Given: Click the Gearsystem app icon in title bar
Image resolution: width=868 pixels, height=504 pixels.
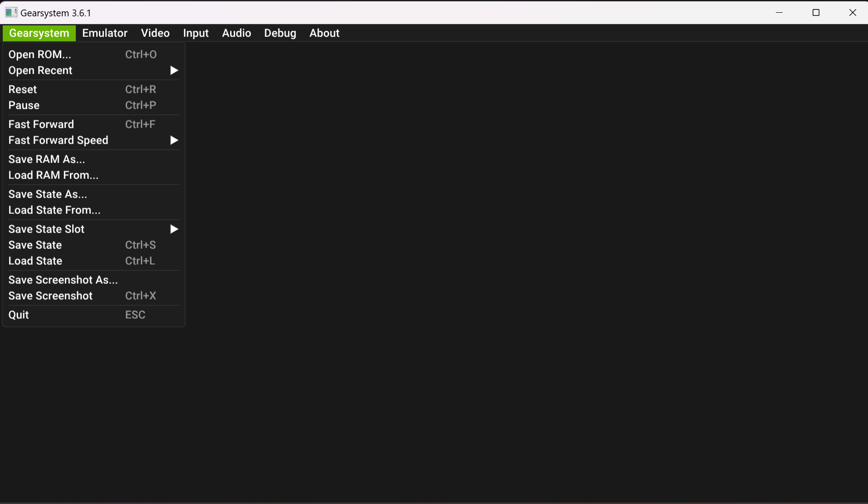Looking at the screenshot, I should (x=11, y=13).
